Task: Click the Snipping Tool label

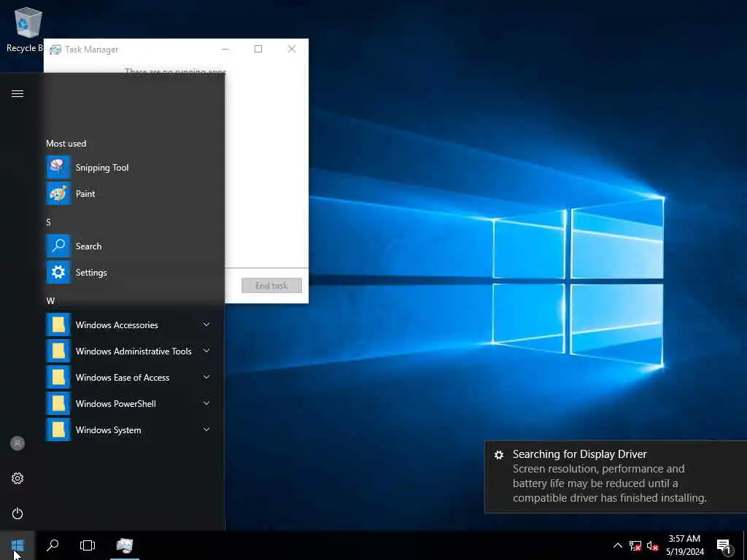Action: point(102,168)
